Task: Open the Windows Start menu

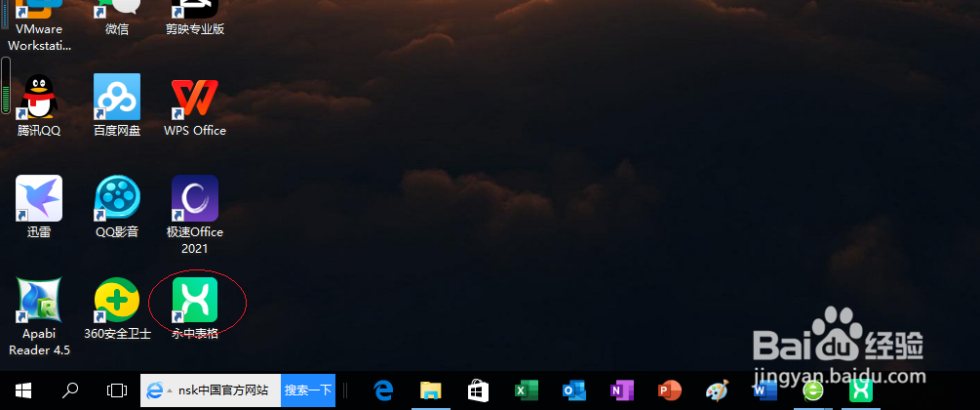Action: [x=23, y=391]
